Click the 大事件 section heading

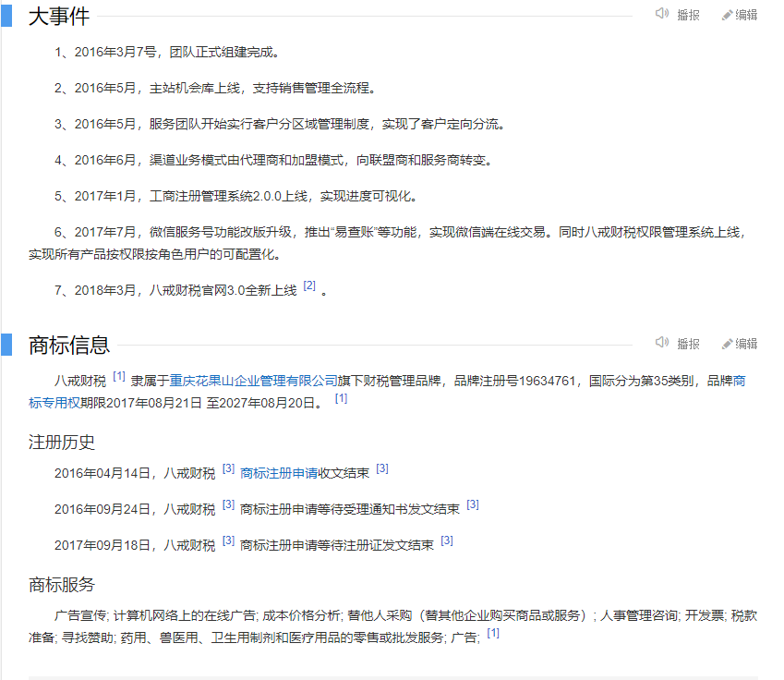(x=59, y=16)
